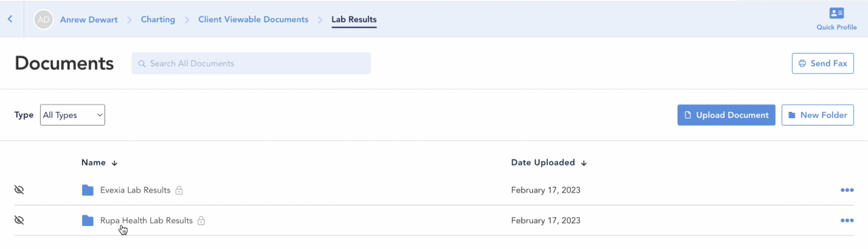The height and width of the screenshot is (249, 868).
Task: Toggle visibility of Rupa Health Lab Results
Action: (x=19, y=221)
